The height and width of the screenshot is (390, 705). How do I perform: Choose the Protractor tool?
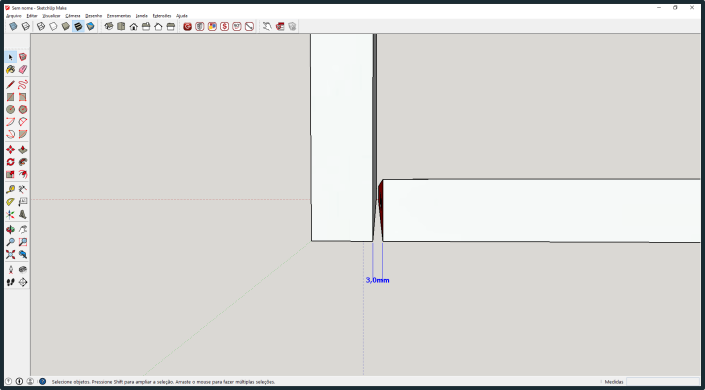(x=10, y=202)
